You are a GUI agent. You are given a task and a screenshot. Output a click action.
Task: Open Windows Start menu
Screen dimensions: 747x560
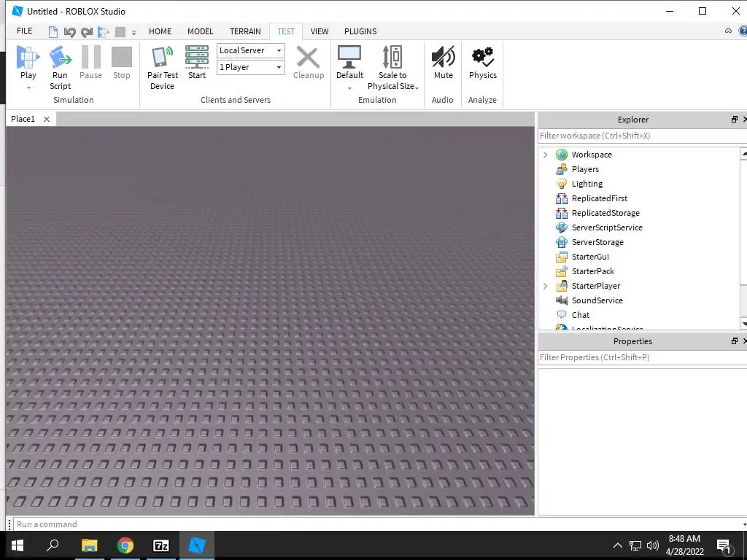tap(18, 545)
